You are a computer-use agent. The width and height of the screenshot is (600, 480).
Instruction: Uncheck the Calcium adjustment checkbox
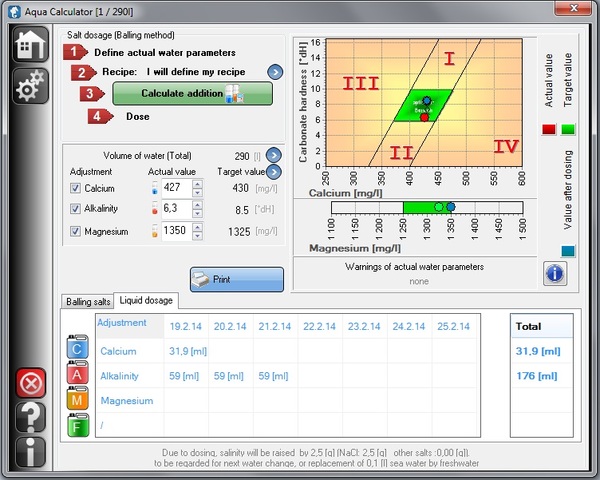coord(75,188)
